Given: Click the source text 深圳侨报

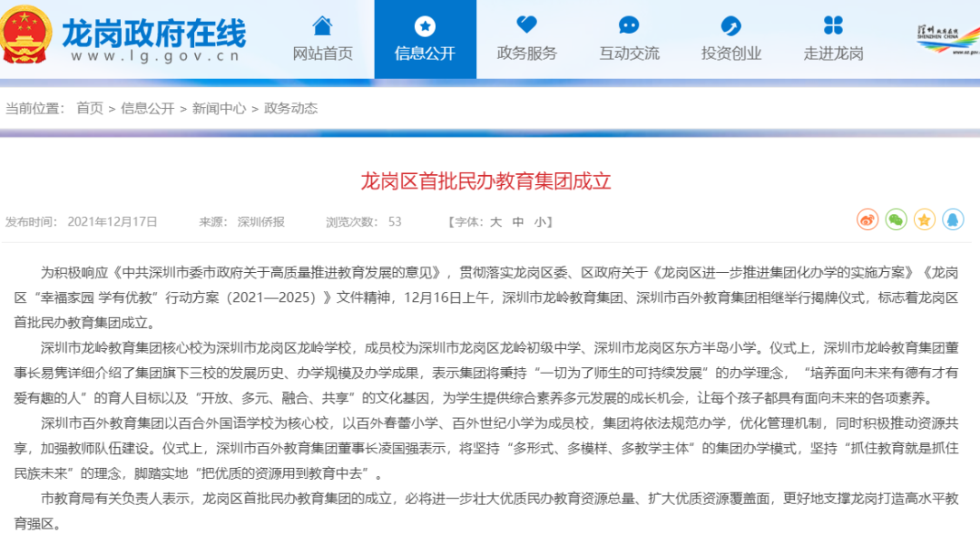Looking at the screenshot, I should (x=260, y=222).
